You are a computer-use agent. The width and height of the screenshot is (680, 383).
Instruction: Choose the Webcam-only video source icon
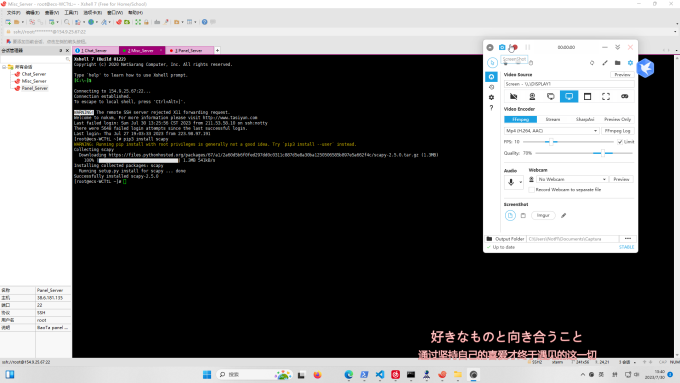pyautogui.click(x=532, y=96)
